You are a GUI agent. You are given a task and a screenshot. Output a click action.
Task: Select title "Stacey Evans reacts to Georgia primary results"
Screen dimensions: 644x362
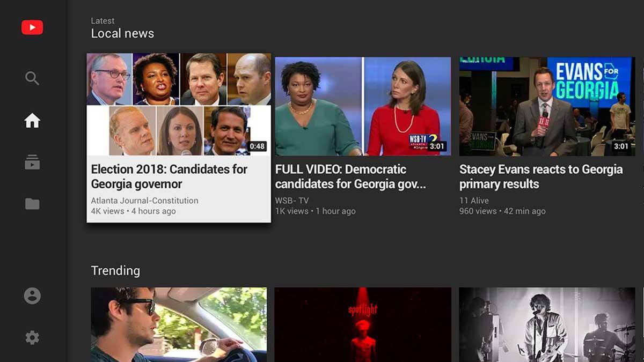pos(541,176)
